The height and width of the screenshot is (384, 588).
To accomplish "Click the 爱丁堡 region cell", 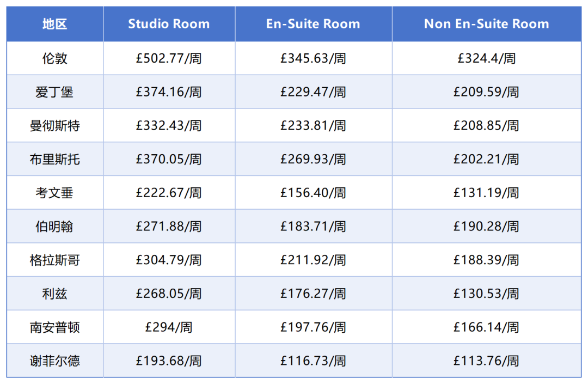I will pos(55,92).
